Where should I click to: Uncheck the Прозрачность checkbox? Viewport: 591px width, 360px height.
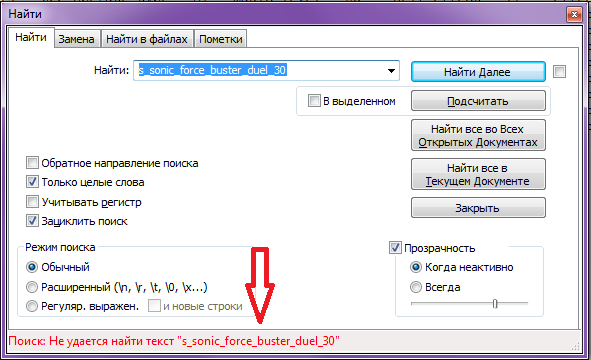coord(395,248)
